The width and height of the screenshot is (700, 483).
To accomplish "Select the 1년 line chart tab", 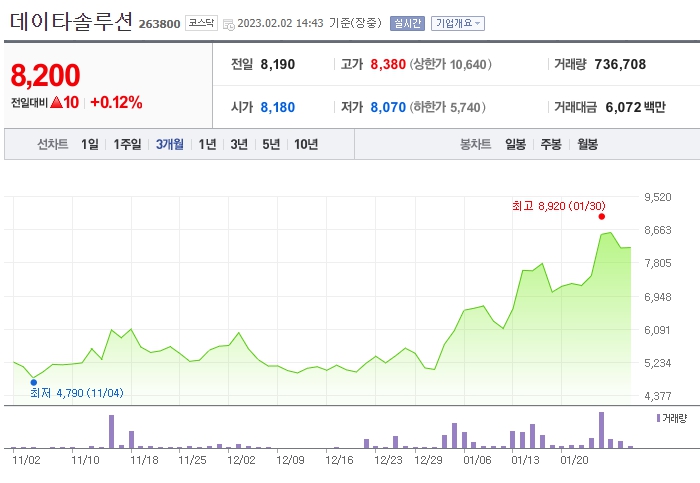I will pyautogui.click(x=207, y=144).
